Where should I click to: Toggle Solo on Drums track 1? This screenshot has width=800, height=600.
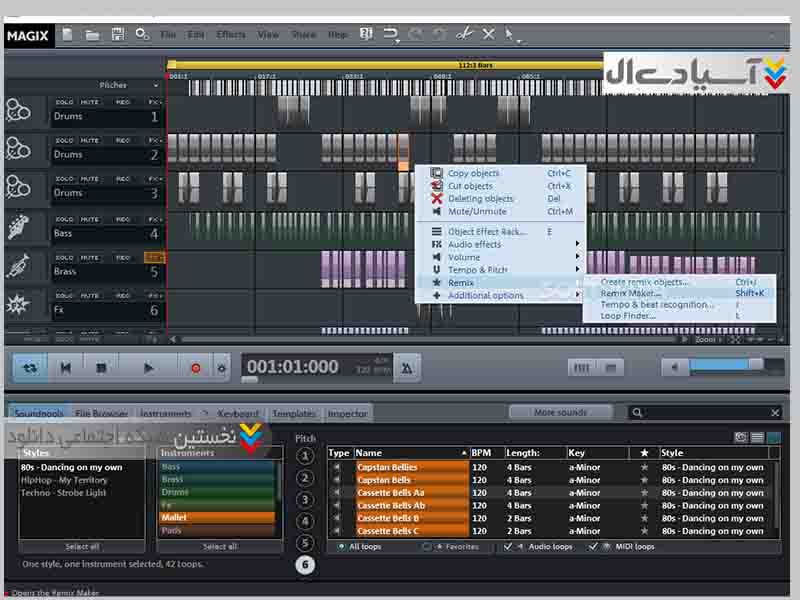(65, 102)
